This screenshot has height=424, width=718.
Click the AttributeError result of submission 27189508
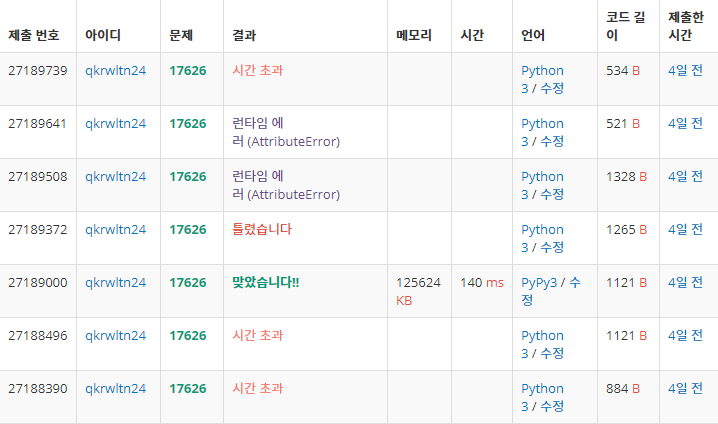[286, 185]
